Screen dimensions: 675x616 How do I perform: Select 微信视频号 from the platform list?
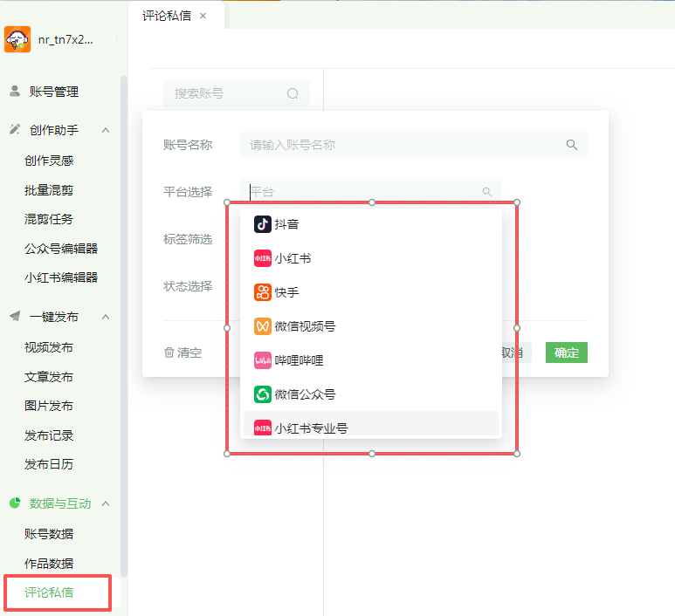tap(371, 326)
